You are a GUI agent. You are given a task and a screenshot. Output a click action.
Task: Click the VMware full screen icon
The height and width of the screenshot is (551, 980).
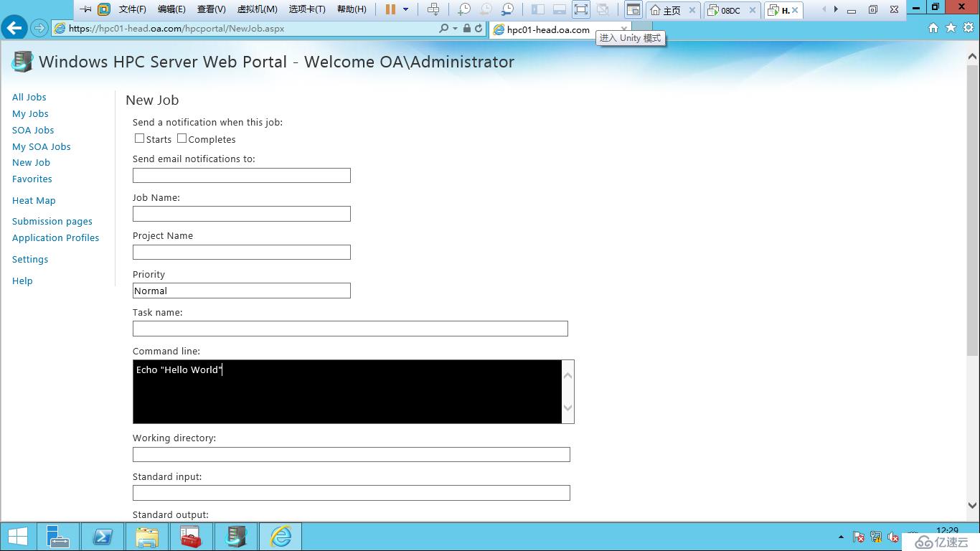[581, 9]
